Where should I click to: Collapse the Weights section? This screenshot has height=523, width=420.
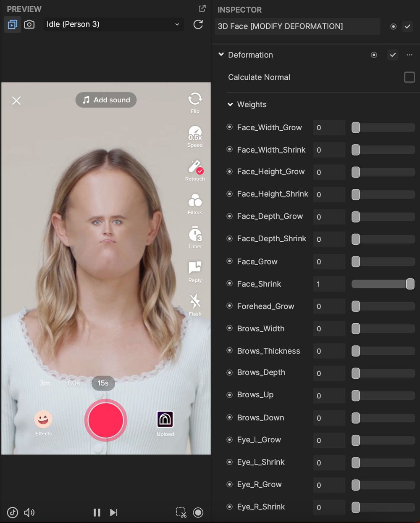click(230, 104)
